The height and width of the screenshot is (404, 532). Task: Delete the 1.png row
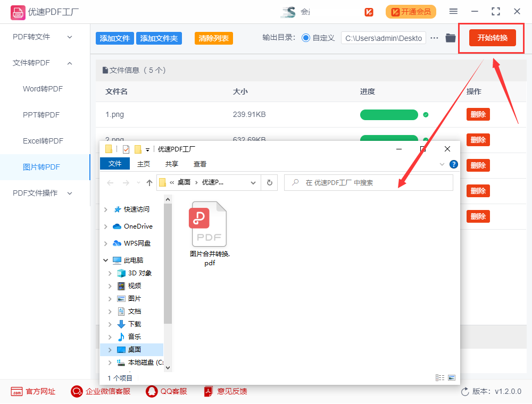(478, 115)
